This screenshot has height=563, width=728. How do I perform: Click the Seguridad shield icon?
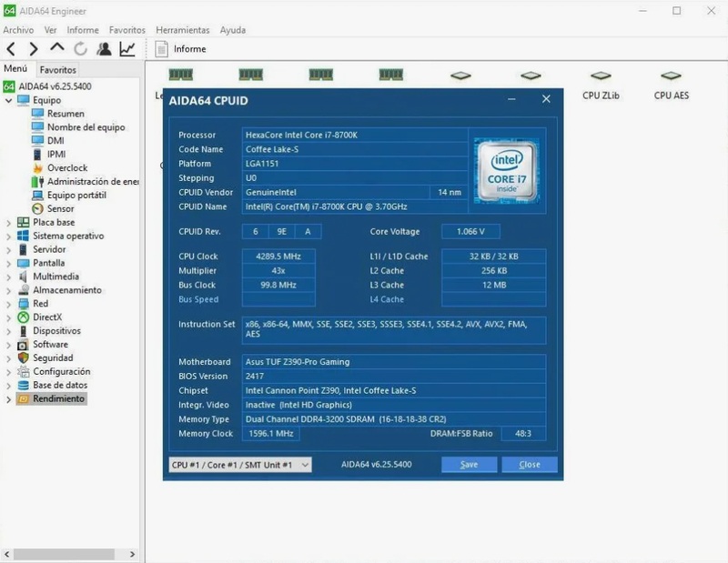click(24, 357)
